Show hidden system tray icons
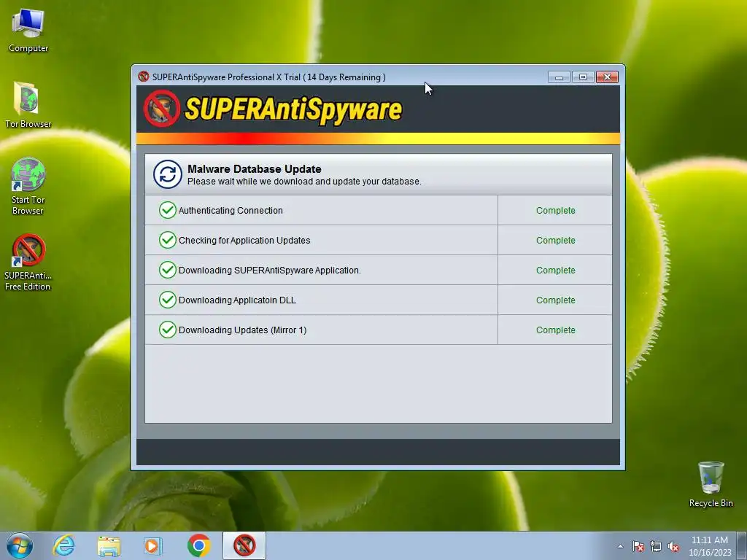Screen dimensions: 747x560 click(620, 546)
